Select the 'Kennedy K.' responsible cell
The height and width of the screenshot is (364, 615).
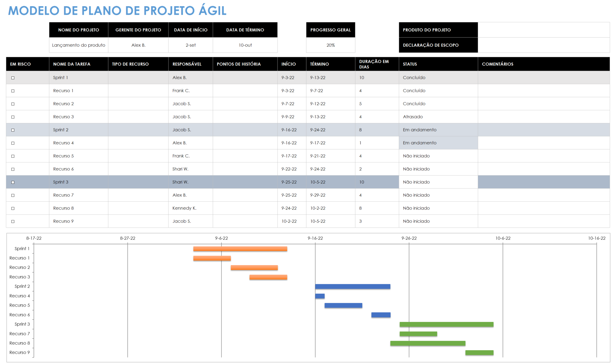coord(191,208)
